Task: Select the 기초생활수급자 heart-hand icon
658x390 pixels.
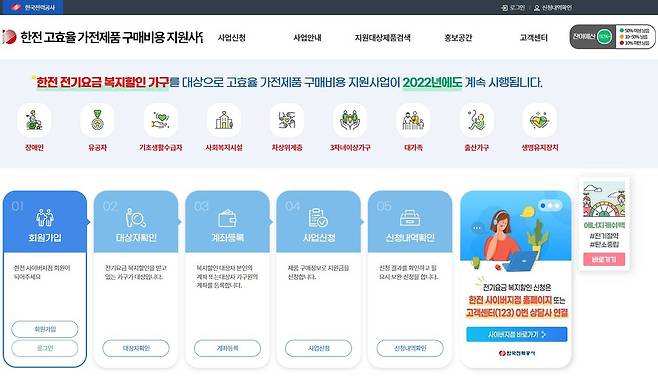Action: click(x=160, y=120)
